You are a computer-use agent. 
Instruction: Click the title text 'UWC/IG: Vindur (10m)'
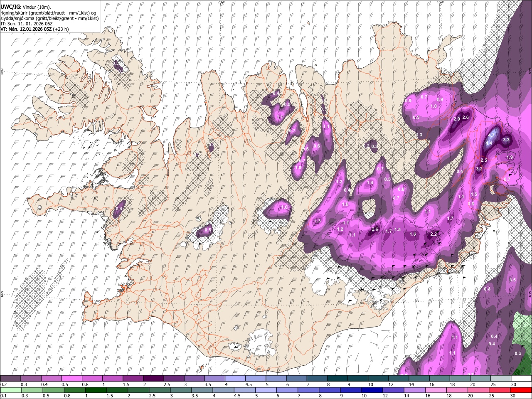25,7
